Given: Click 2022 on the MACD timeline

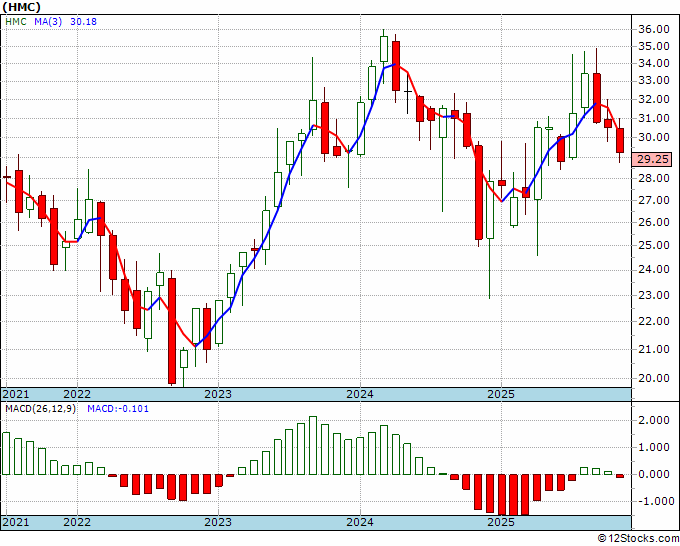Looking at the screenshot, I should pyautogui.click(x=77, y=522).
